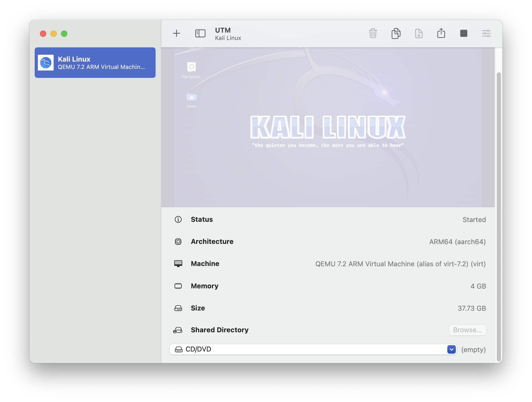Open VM settings with sliders icon
The width and height of the screenshot is (532, 402).
point(486,33)
